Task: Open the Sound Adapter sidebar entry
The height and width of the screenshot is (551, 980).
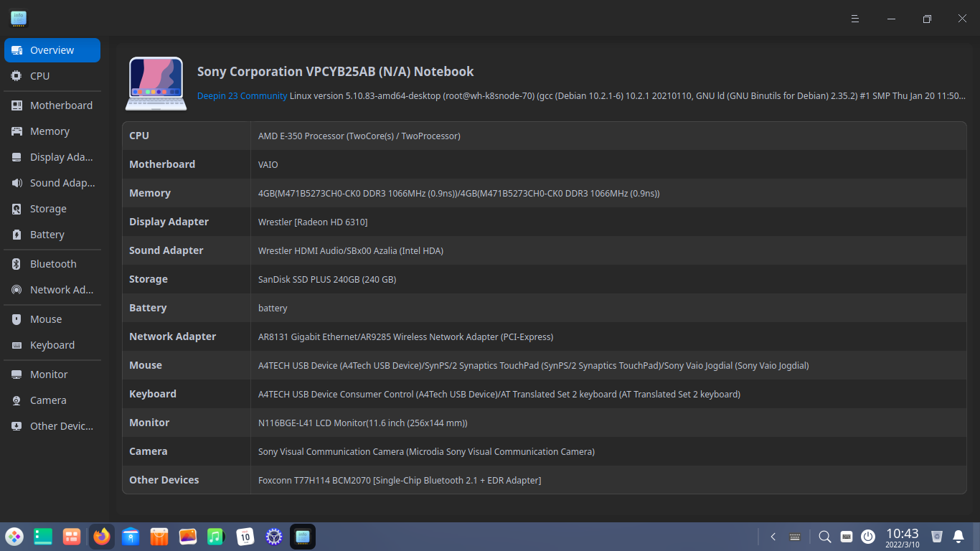Action: 52,183
